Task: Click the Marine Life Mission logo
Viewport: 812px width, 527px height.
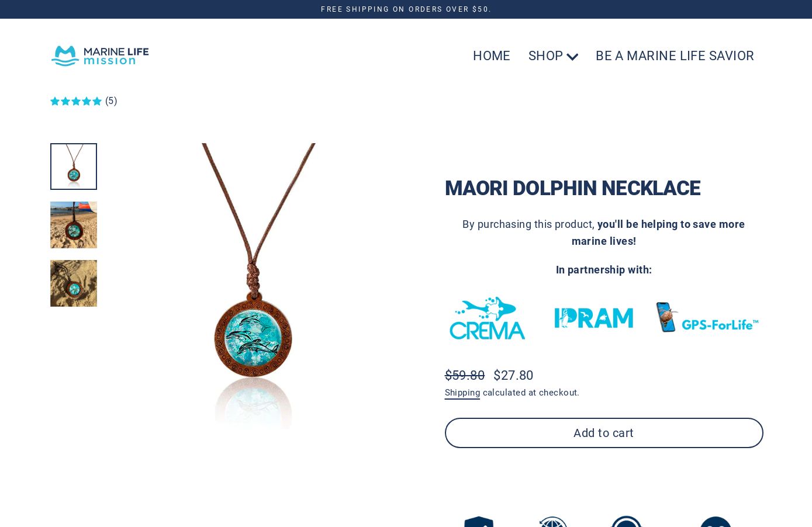Action: pos(100,56)
